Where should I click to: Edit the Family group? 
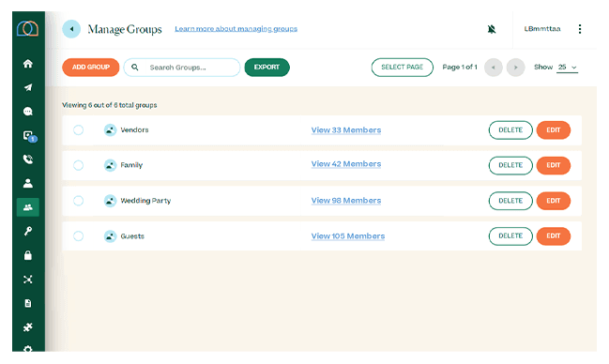coord(554,165)
